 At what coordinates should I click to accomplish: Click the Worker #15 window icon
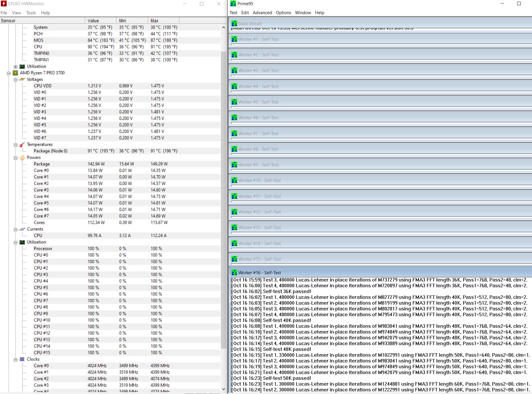pyautogui.click(x=234, y=259)
